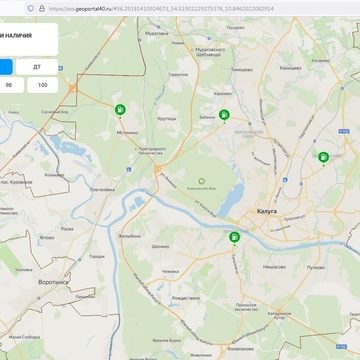Click the 'Желыбино' label
Viewport: 360px width, 360px height.
(x=130, y=236)
